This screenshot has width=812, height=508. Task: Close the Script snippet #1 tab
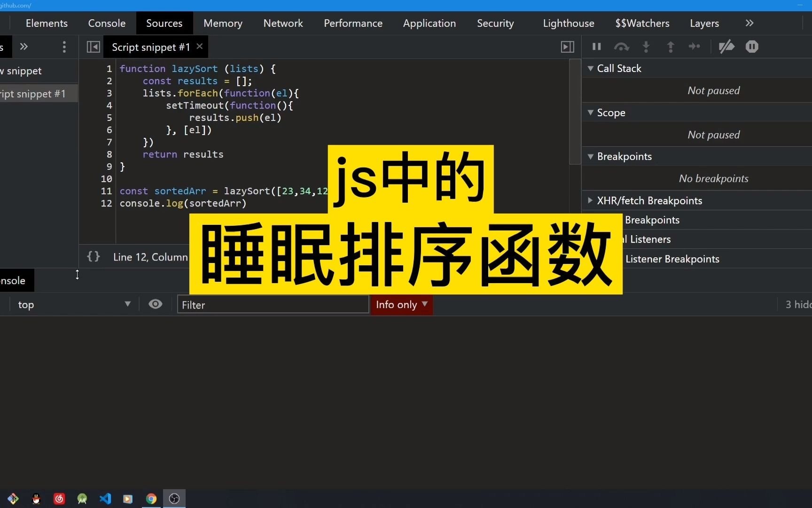(x=199, y=47)
